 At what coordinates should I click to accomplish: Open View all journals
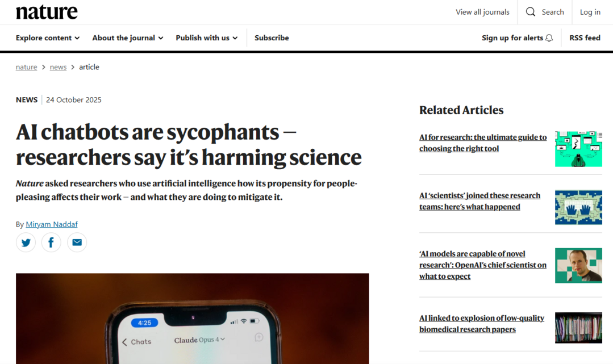[482, 12]
